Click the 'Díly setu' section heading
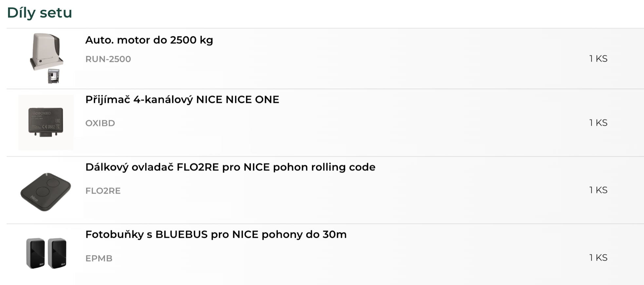Viewport: 644px width, 285px height. 39,12
